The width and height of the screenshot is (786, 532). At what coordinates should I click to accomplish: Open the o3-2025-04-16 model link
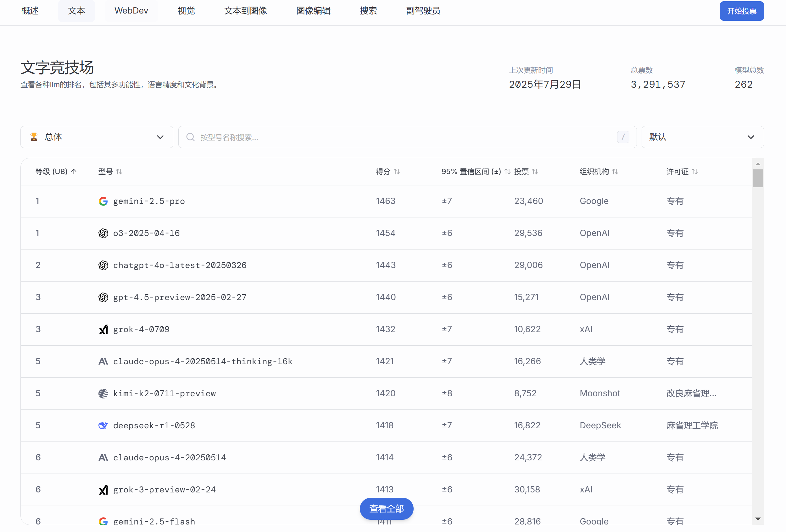click(147, 233)
